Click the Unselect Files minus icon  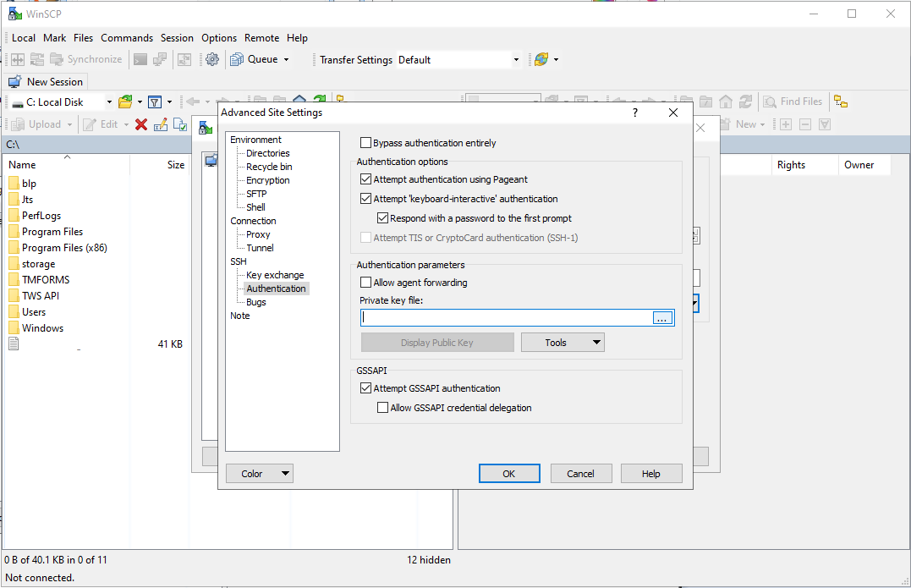pyautogui.click(x=805, y=124)
